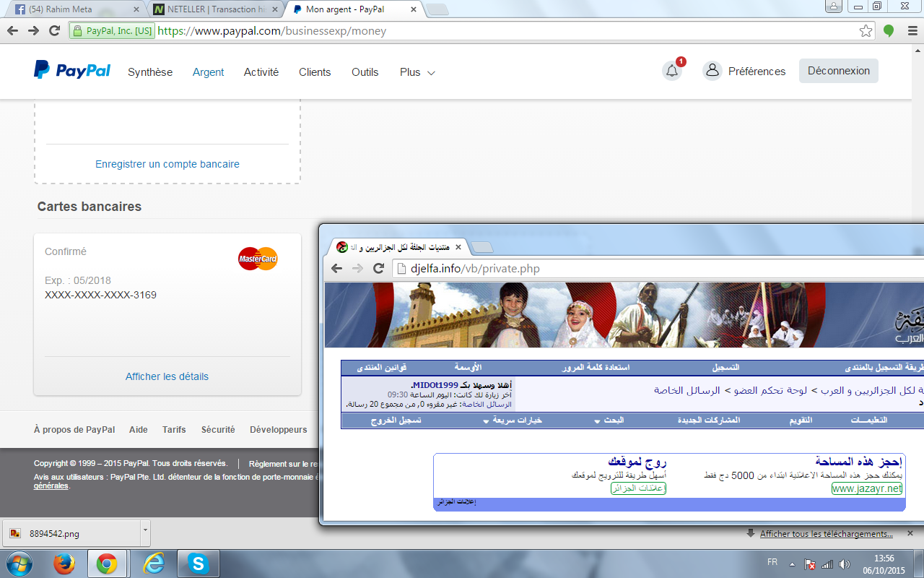Close the downloads bar

click(x=912, y=534)
